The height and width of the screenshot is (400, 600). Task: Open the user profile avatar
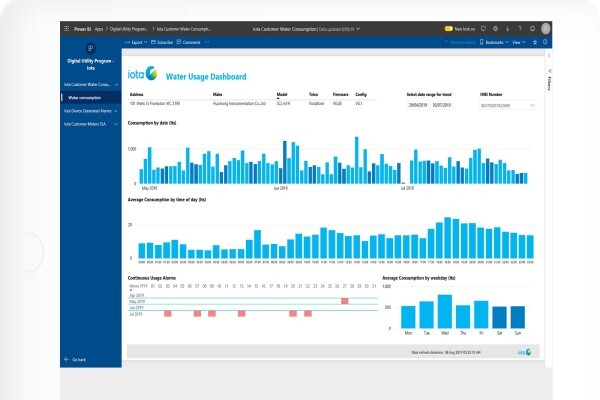point(546,28)
